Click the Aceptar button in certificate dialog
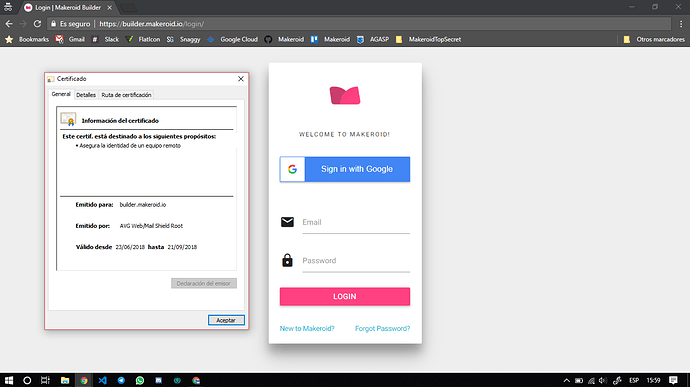 click(x=226, y=320)
